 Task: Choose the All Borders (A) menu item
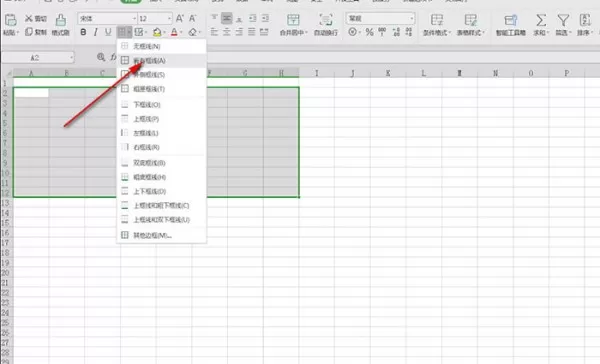point(161,60)
